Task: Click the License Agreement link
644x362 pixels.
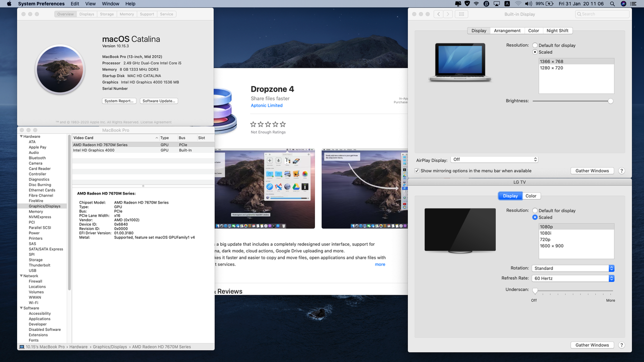Action: pos(156,122)
